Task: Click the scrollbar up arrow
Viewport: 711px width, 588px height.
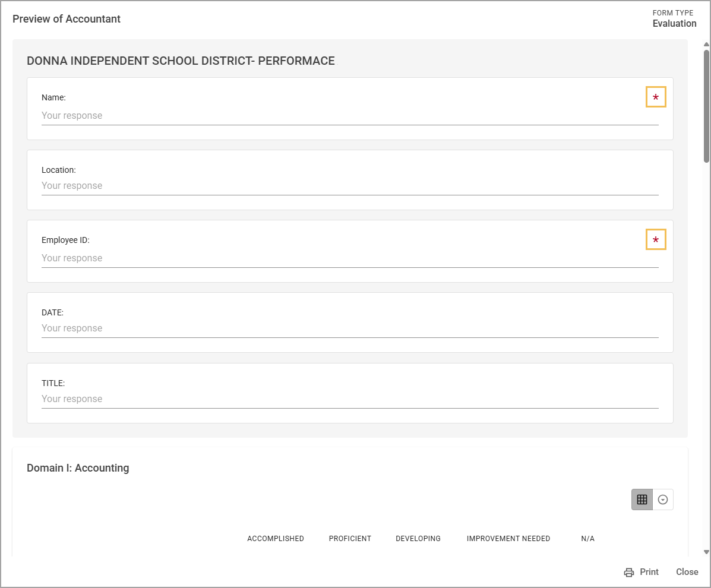Action: pos(706,44)
